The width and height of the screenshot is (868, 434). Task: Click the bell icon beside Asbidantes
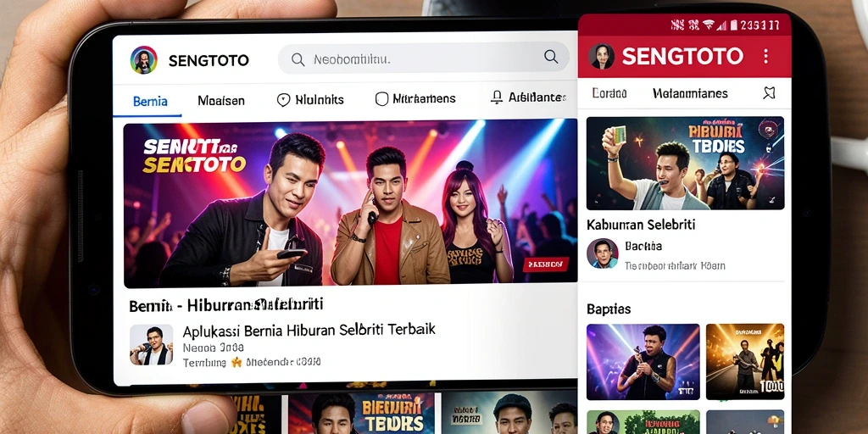497,98
